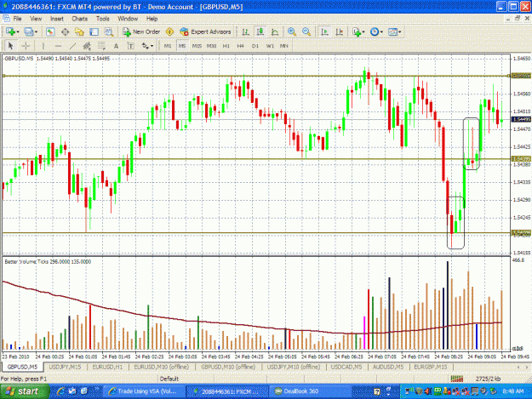Set timeframe to M30
The image size is (532, 399).
pyautogui.click(x=211, y=46)
